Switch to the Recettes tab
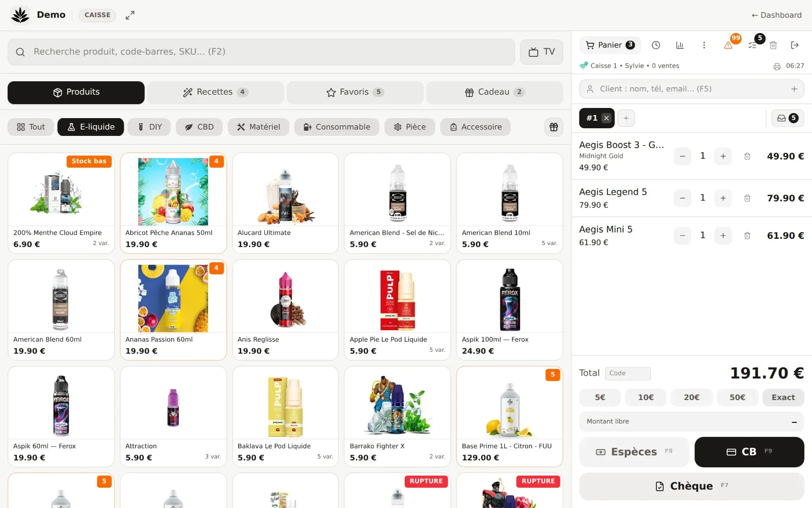 (216, 92)
